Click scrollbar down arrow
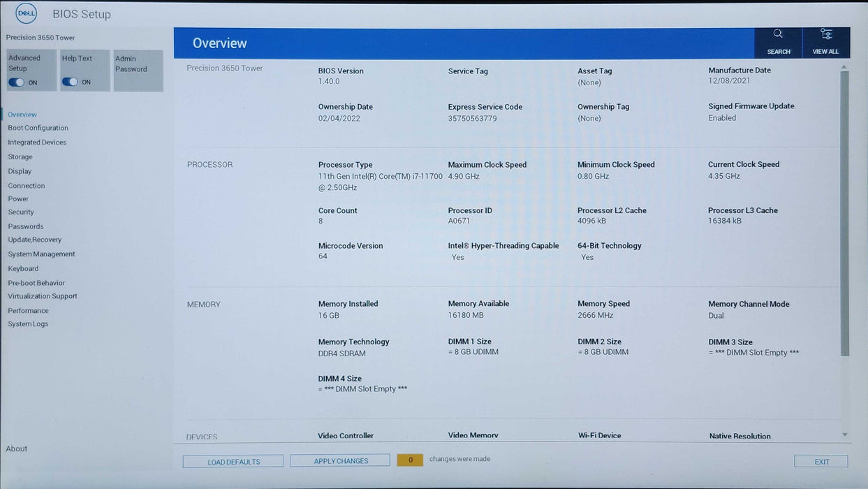 844,435
